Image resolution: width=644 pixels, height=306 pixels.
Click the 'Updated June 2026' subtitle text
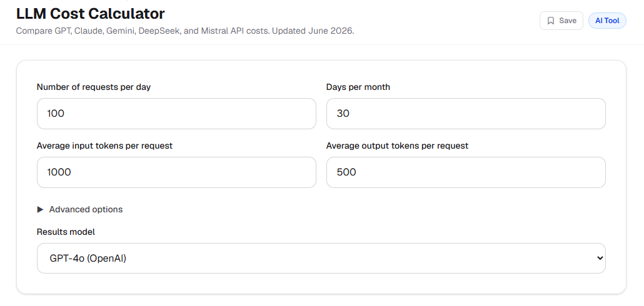point(313,31)
